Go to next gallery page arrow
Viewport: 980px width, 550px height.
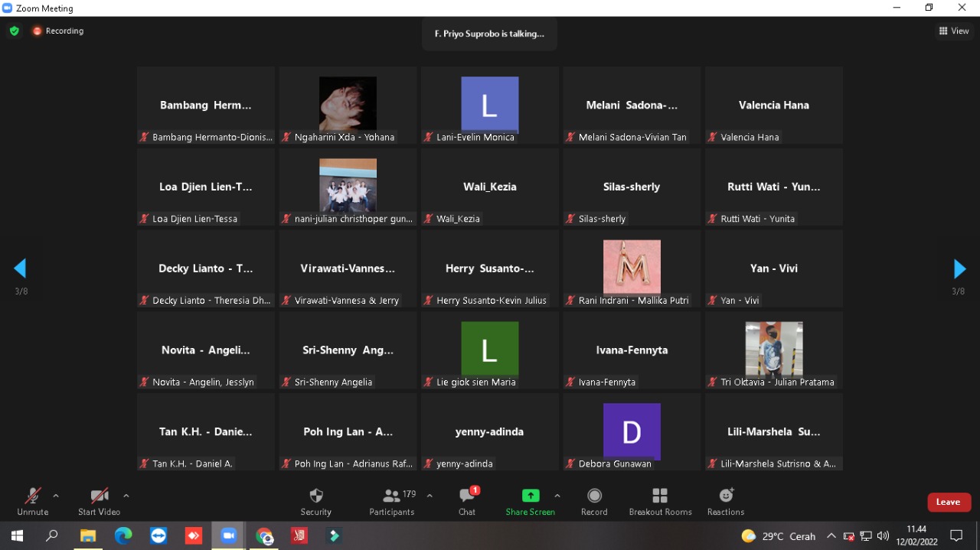pyautogui.click(x=959, y=268)
